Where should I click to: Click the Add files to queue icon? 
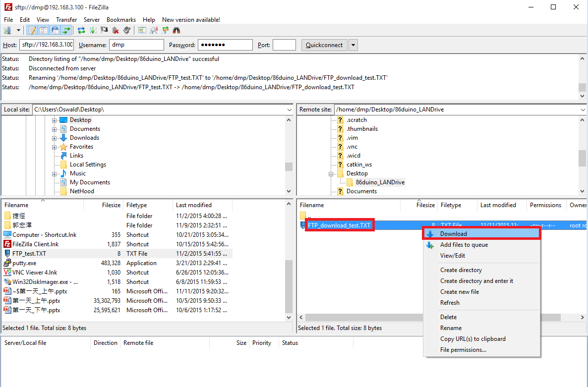[x=430, y=245]
